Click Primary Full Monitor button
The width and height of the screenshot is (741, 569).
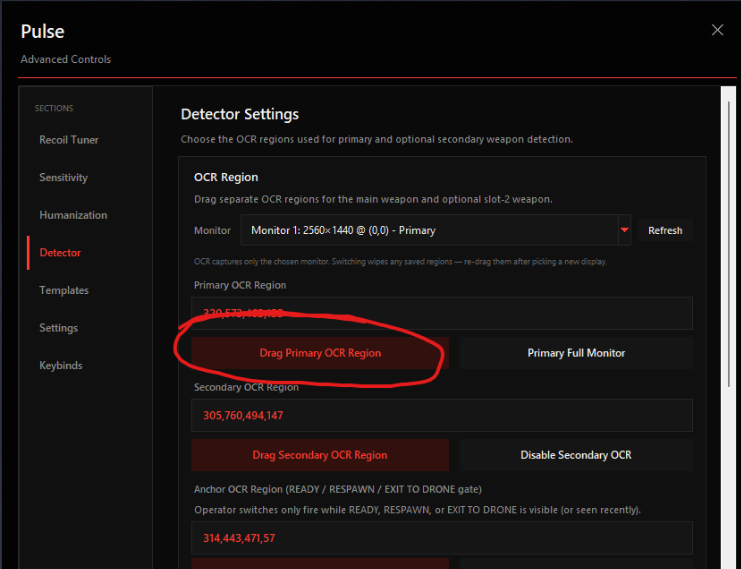pyautogui.click(x=576, y=353)
